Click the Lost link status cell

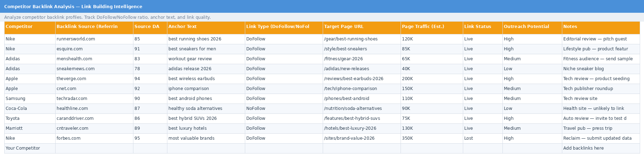(x=483, y=139)
